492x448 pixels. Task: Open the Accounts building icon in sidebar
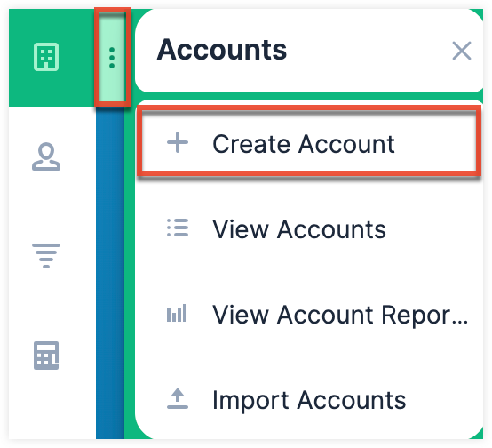[46, 57]
